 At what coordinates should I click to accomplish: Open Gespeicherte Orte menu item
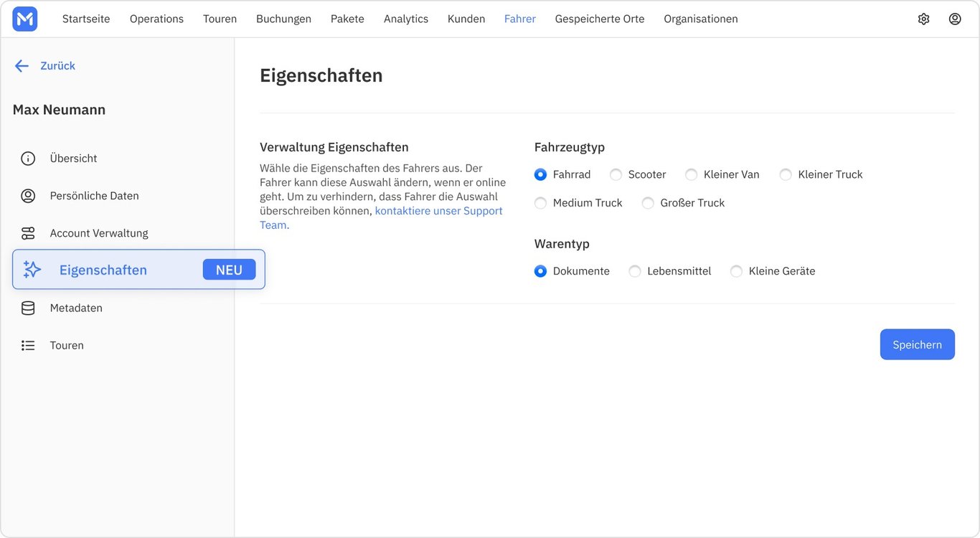(600, 19)
